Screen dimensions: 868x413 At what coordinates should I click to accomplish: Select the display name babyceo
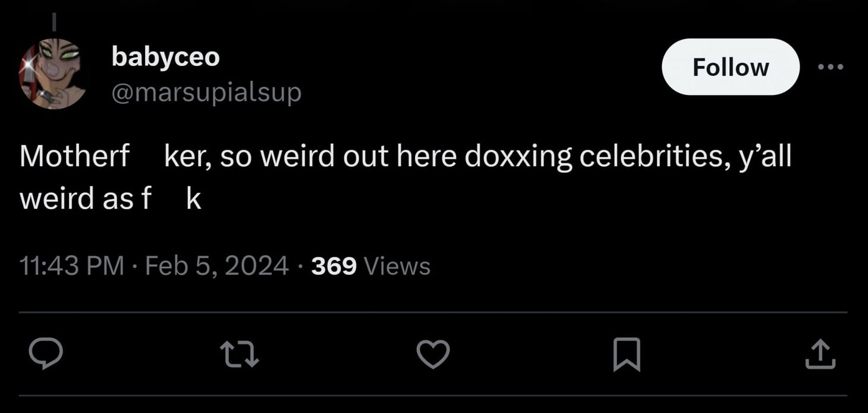click(x=165, y=56)
